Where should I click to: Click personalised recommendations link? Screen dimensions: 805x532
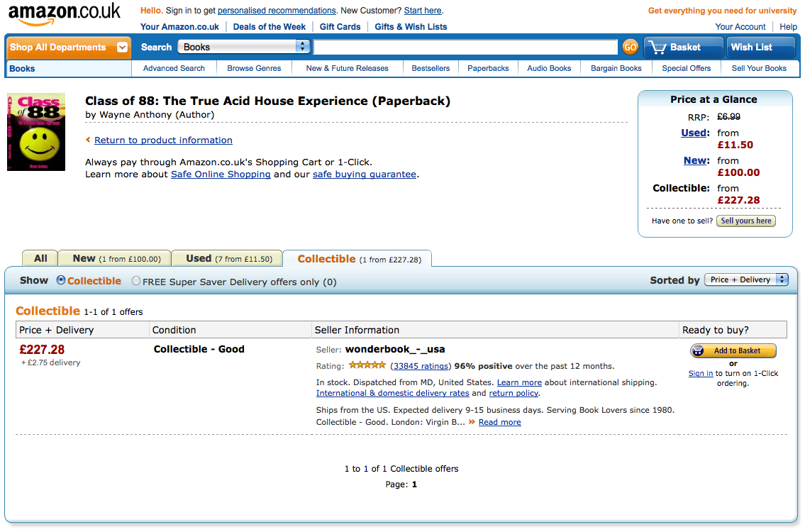point(277,11)
